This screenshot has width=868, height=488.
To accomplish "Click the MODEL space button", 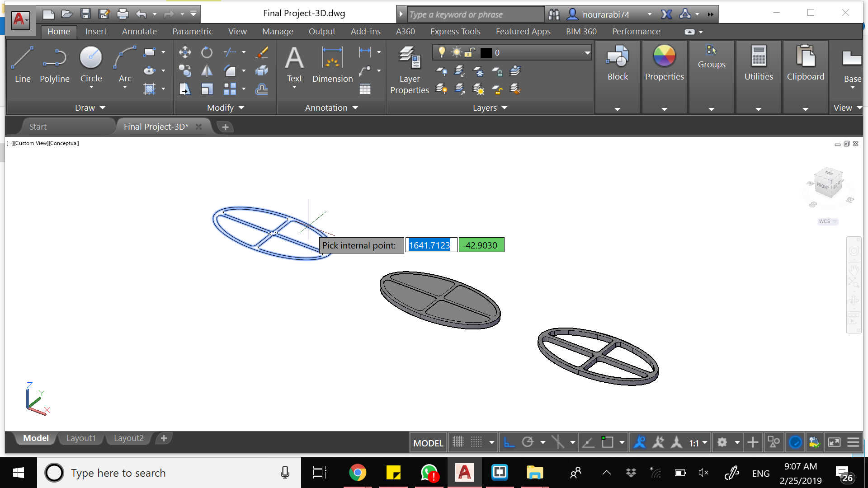I will [x=428, y=443].
